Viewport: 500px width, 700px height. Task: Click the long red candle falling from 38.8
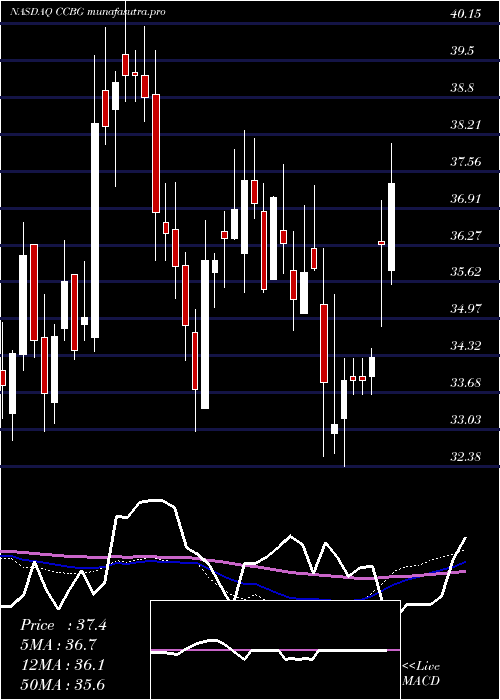(x=155, y=154)
